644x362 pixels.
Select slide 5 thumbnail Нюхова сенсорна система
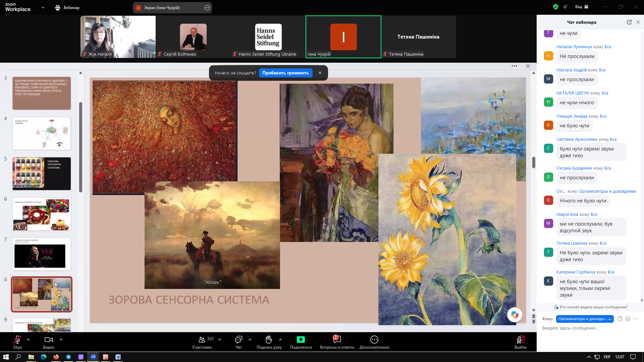click(42, 174)
